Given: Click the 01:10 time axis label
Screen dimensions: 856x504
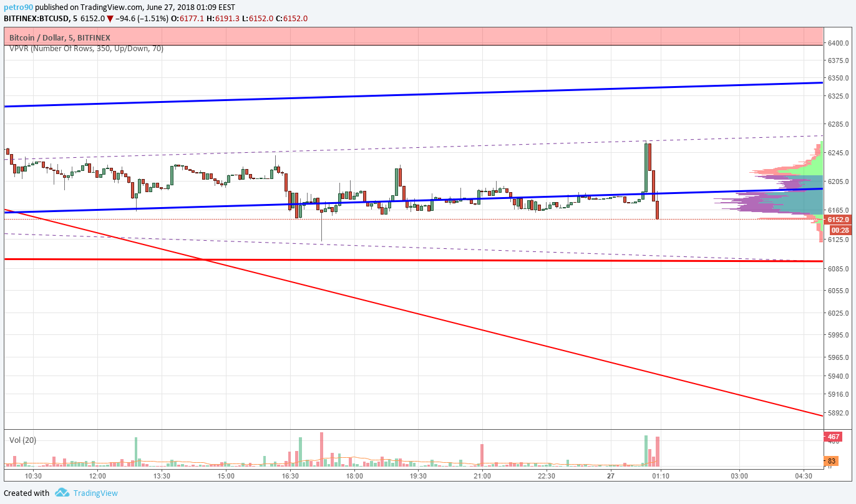Looking at the screenshot, I should coord(661,476).
